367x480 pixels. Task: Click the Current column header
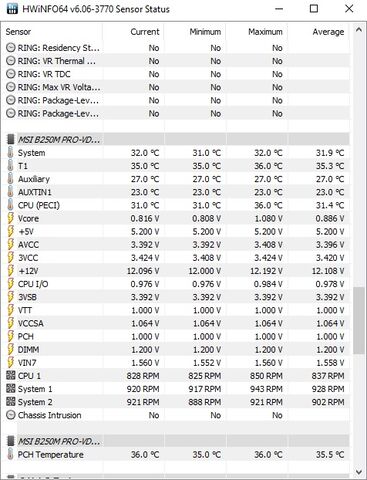click(x=145, y=32)
